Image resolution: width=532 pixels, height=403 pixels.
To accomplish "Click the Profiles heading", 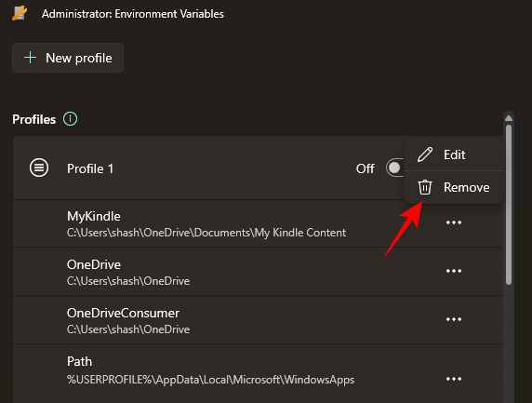I will pos(33,119).
